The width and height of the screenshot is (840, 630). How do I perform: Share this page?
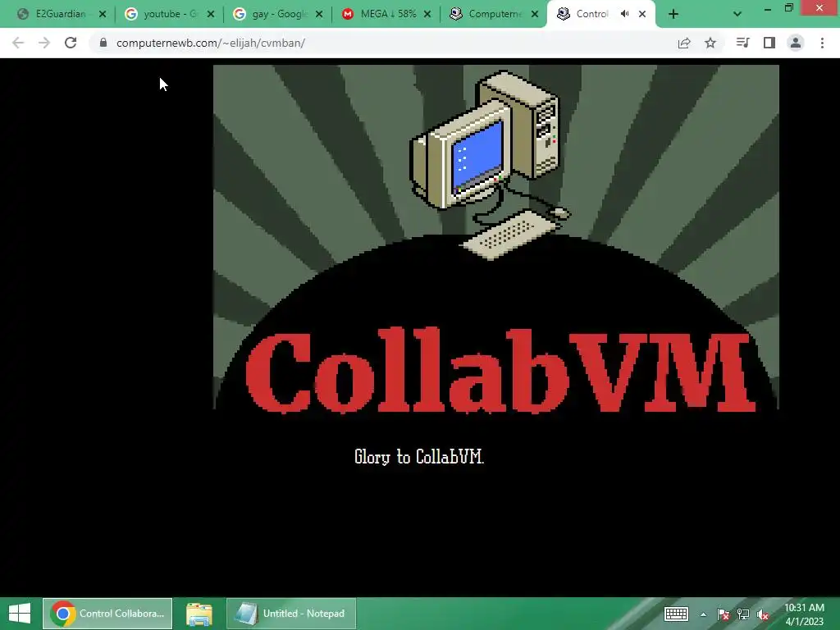tap(684, 43)
